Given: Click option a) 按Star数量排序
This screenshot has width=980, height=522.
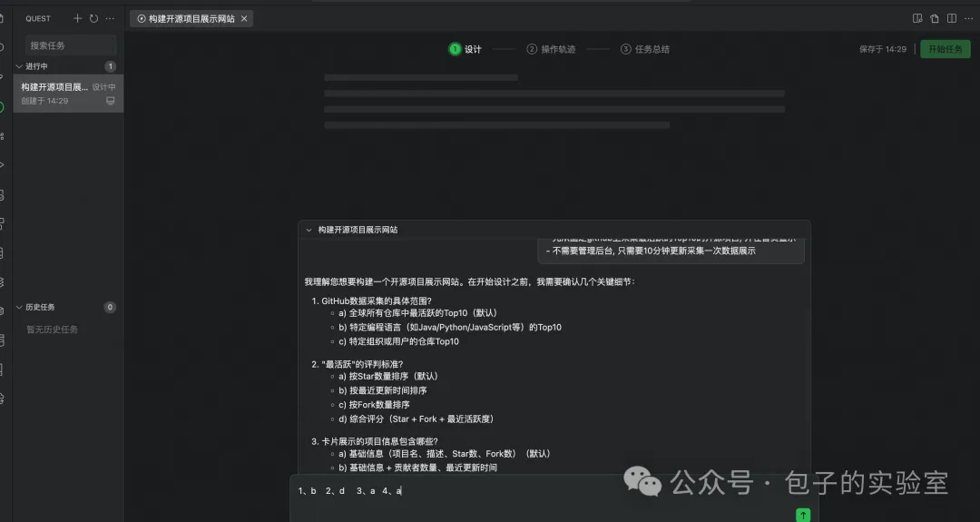Looking at the screenshot, I should (x=388, y=377).
